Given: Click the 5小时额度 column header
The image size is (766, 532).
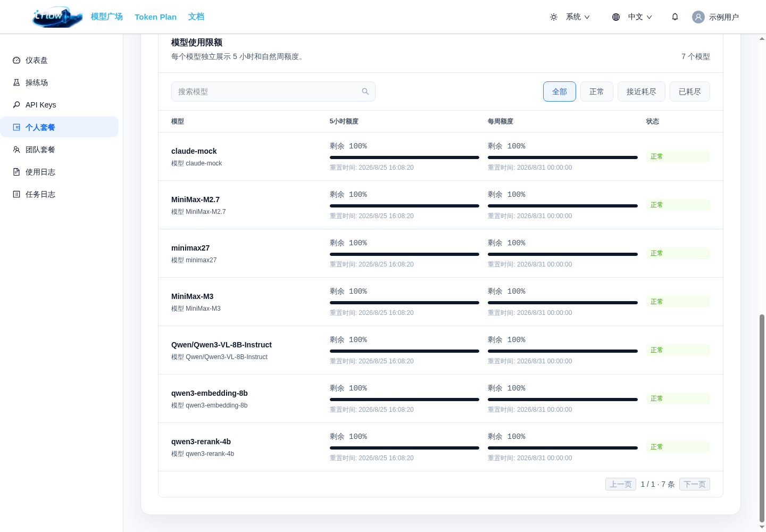Looking at the screenshot, I should click(x=344, y=121).
